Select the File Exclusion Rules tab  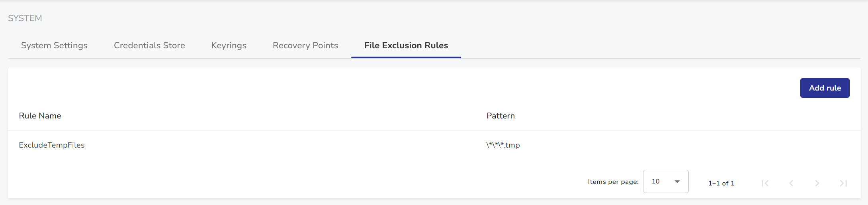(406, 45)
